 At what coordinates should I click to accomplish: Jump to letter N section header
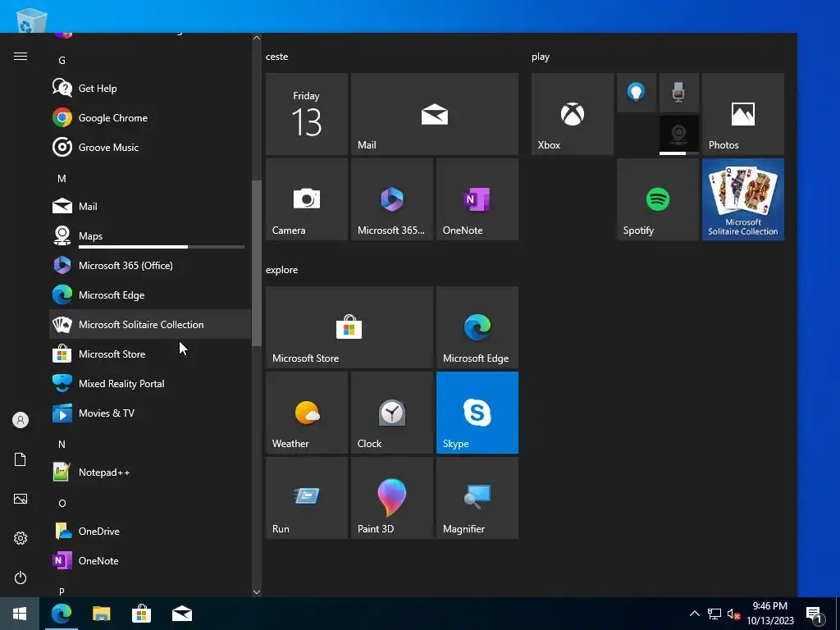point(62,444)
